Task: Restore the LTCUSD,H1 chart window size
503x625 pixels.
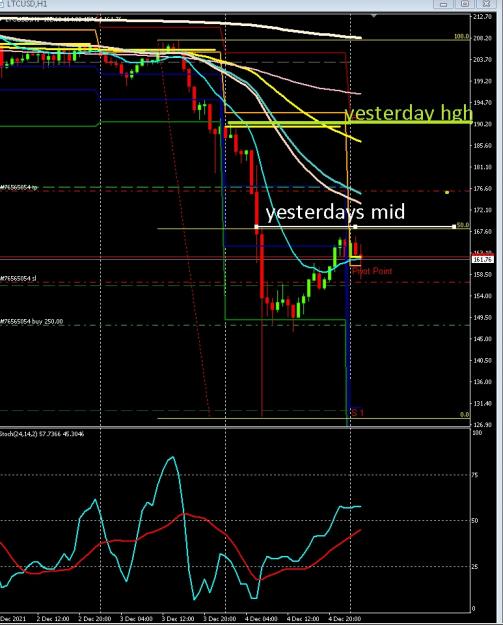Action: coord(464,4)
